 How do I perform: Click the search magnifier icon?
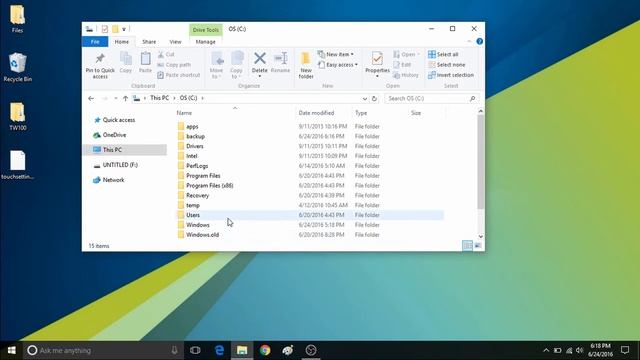coord(473,98)
